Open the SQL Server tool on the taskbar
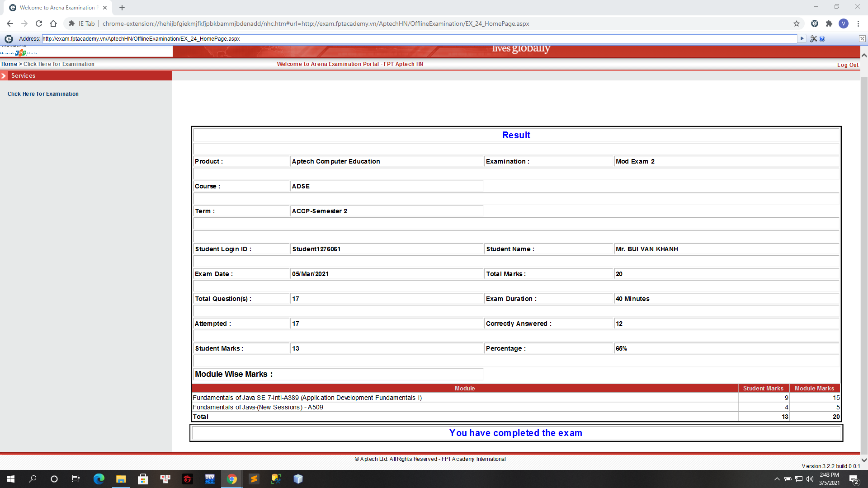This screenshot has height=488, width=868. (276, 479)
